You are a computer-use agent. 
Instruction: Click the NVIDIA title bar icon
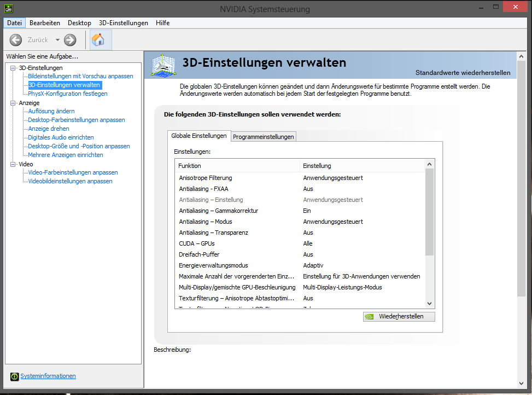point(9,8)
